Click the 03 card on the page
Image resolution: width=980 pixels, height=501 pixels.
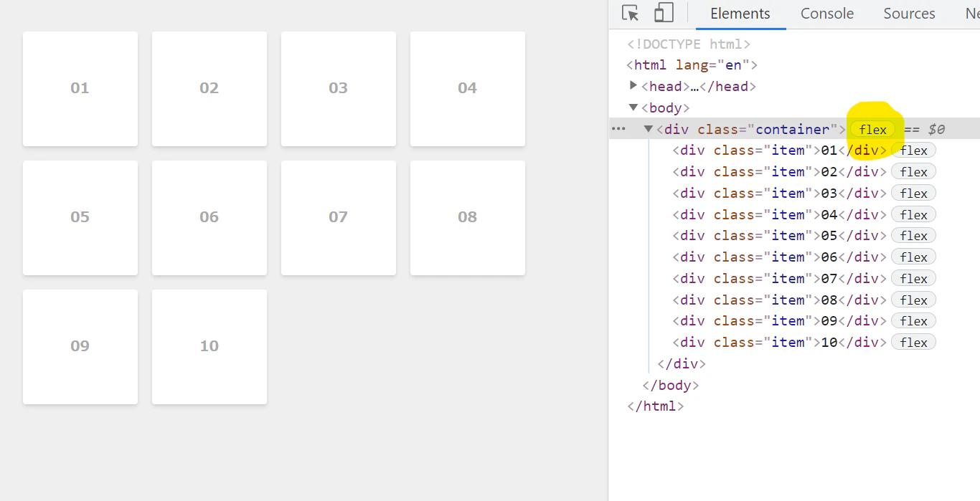coord(339,89)
